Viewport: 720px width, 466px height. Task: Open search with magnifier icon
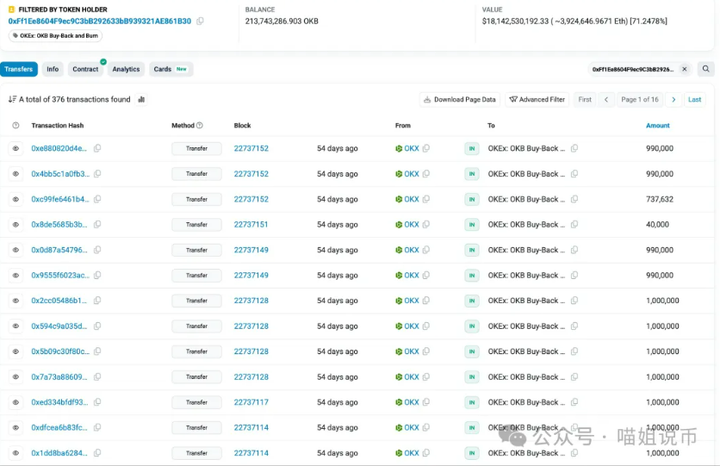(x=706, y=69)
